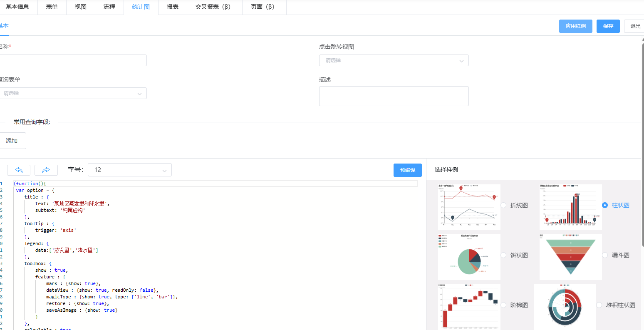The height and width of the screenshot is (330, 644).
Task: Switch to the 表单 tab
Action: pos(52,7)
